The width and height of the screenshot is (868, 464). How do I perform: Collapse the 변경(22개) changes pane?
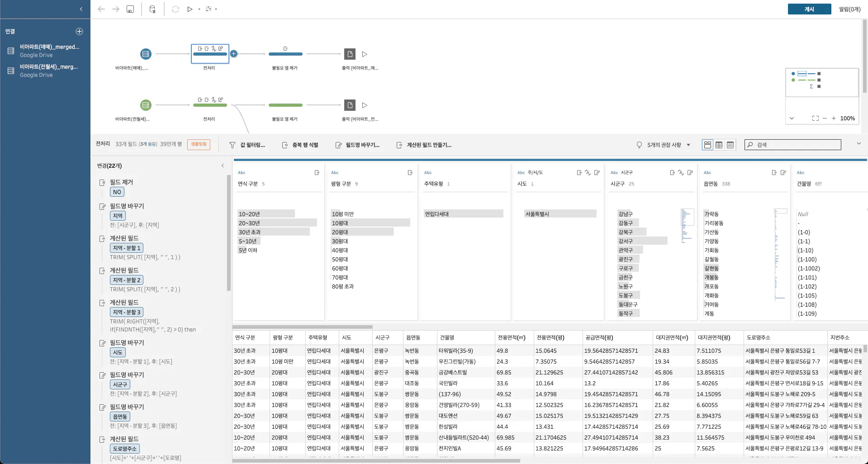(x=223, y=166)
